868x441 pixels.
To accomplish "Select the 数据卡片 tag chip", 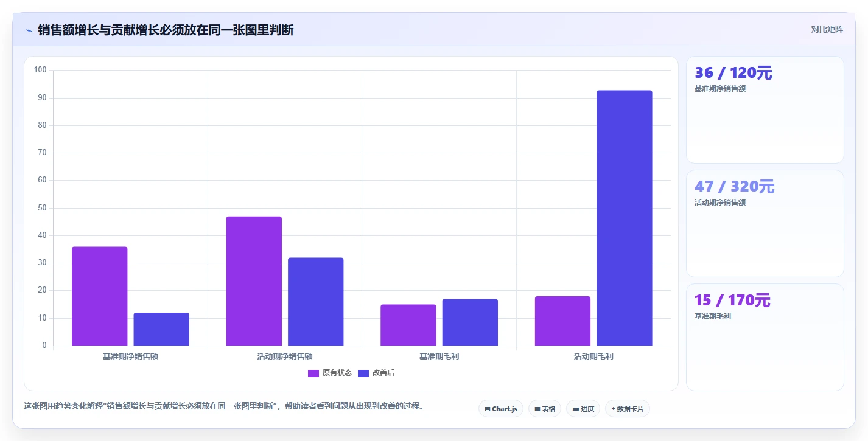I will pos(628,409).
